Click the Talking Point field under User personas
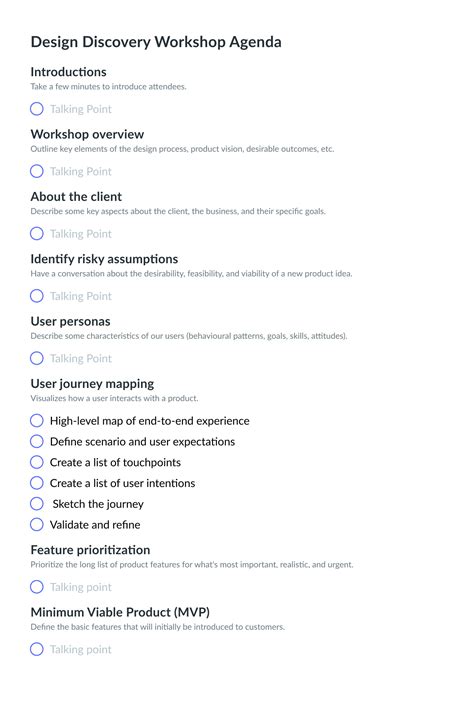The image size is (474, 708). (x=81, y=359)
